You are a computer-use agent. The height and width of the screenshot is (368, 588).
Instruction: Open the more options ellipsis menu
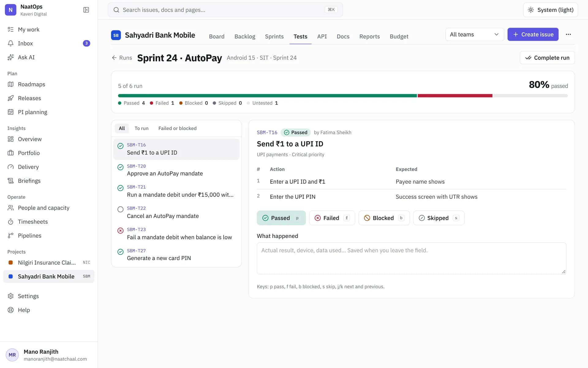click(x=568, y=34)
